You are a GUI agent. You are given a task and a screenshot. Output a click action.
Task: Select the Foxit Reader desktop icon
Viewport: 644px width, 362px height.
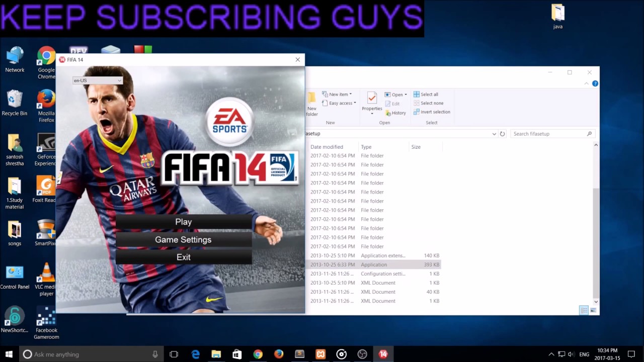point(45,190)
